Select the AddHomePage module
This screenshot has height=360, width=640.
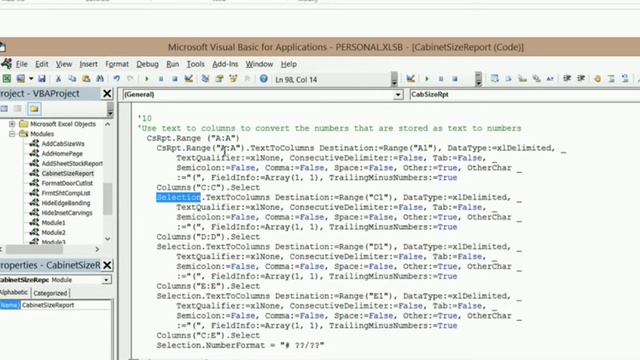pyautogui.click(x=62, y=153)
